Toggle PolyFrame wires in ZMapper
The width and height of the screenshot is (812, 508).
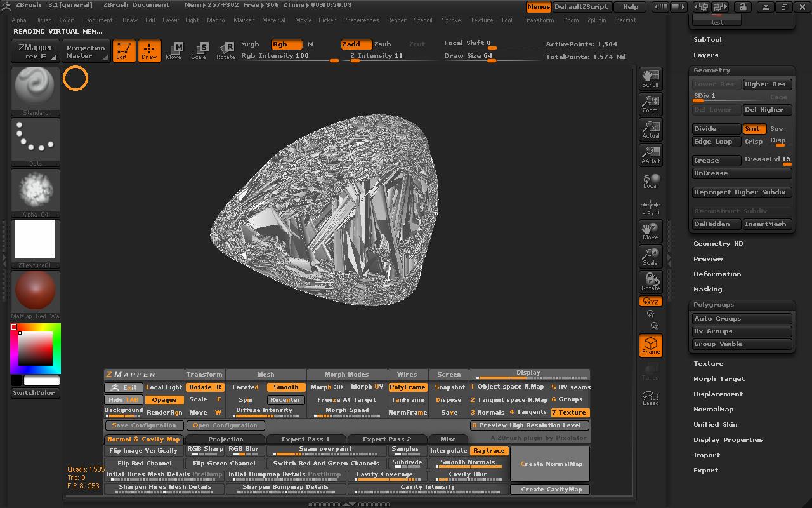coord(407,387)
